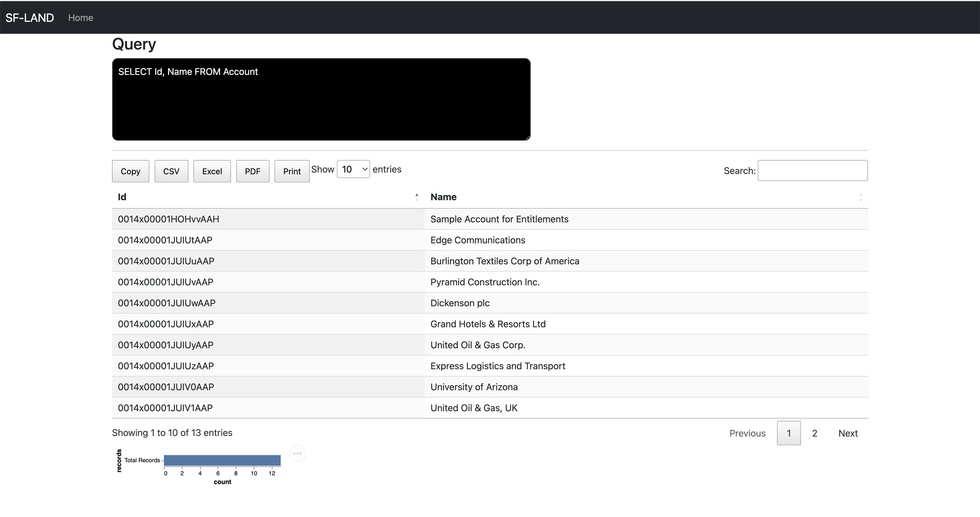Download results as PDF
The image size is (980, 517).
(x=253, y=171)
